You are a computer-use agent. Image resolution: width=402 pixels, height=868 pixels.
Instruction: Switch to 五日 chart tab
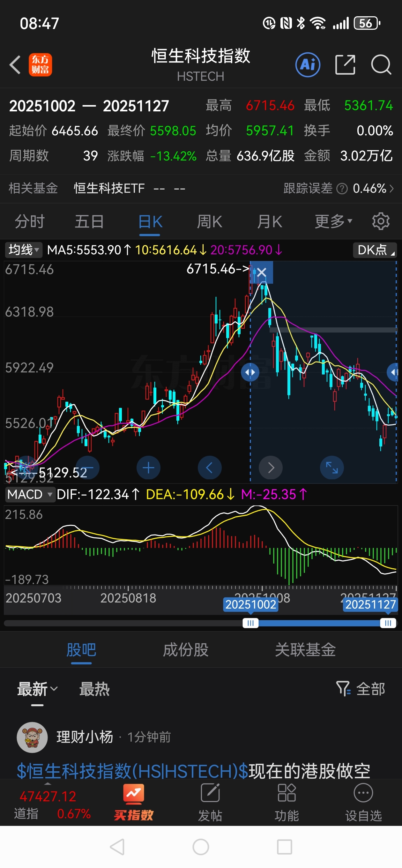89,221
